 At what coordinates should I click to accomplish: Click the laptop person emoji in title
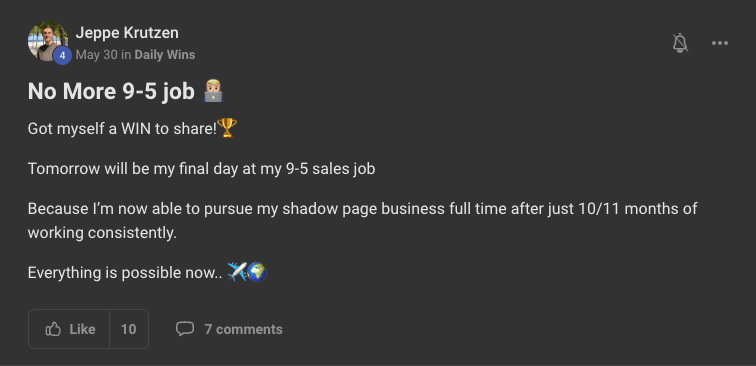click(x=213, y=91)
